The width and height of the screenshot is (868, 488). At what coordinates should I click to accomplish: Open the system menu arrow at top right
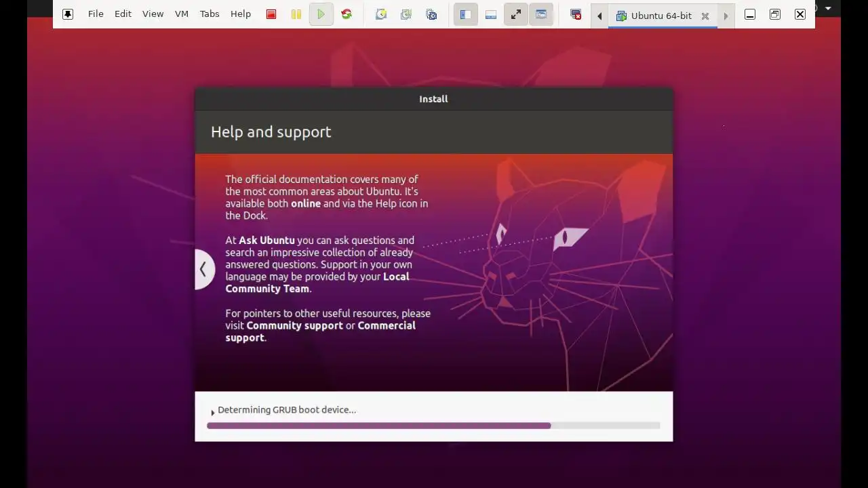pos(828,8)
